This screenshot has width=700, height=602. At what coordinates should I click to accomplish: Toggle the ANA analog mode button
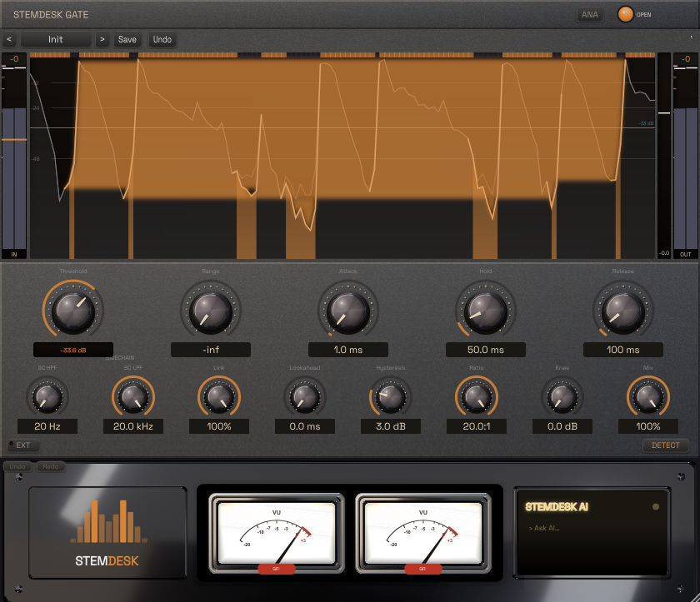coord(589,15)
